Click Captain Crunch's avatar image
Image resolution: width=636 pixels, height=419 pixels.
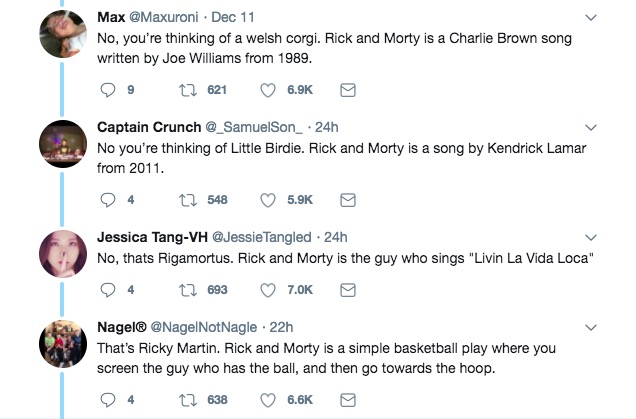click(60, 146)
